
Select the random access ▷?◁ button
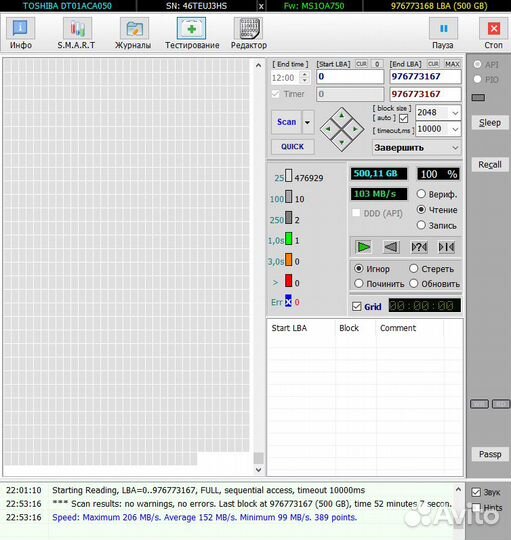click(x=419, y=247)
